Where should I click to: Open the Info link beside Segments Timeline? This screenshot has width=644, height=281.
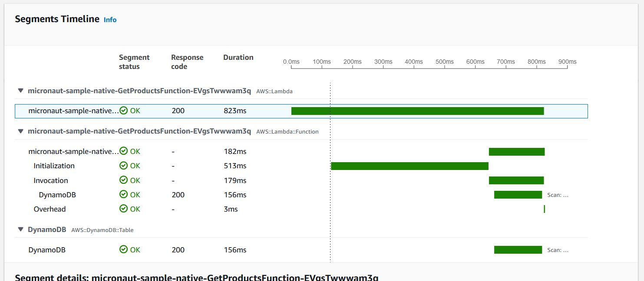(110, 20)
